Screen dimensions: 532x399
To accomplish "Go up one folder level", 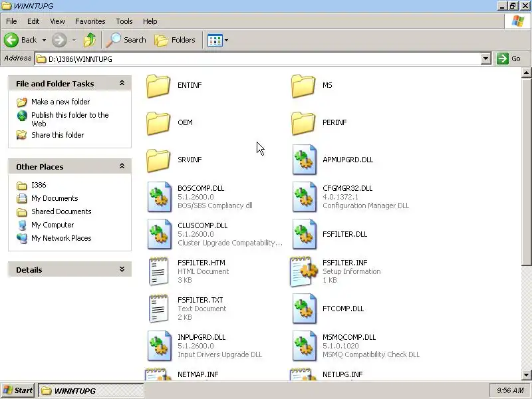I will pos(90,40).
